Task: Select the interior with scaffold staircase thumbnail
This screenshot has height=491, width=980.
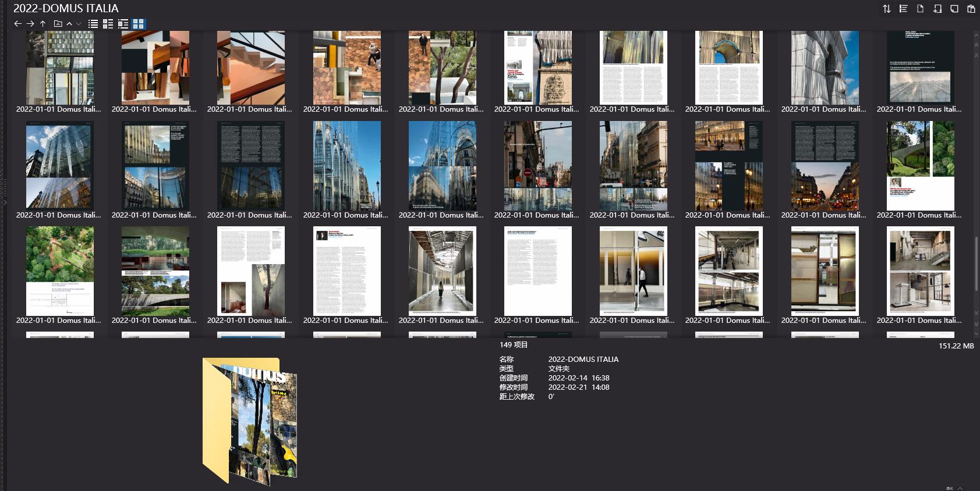Action: pyautogui.click(x=920, y=271)
